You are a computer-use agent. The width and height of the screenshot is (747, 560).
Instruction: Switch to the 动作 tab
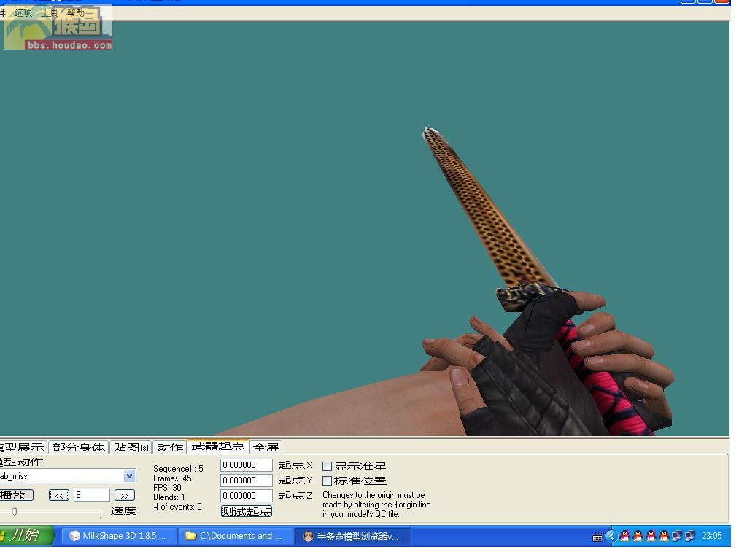(x=169, y=447)
